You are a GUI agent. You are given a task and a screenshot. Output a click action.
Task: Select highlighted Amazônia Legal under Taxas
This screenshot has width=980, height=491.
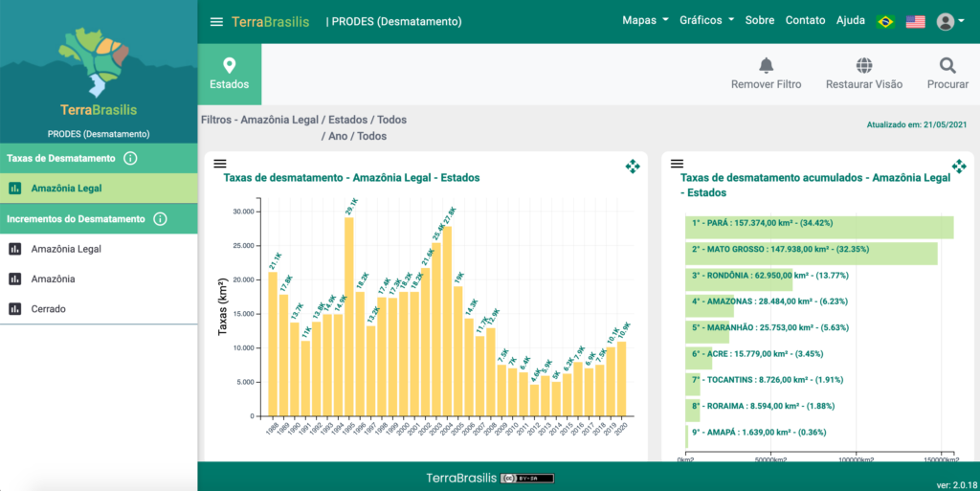point(99,188)
